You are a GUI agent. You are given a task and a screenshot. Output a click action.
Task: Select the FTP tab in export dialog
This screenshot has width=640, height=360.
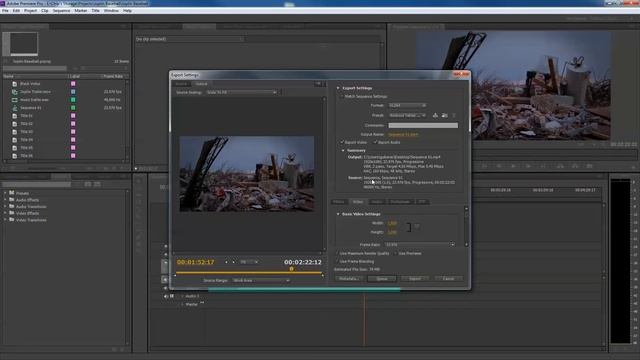tap(422, 202)
